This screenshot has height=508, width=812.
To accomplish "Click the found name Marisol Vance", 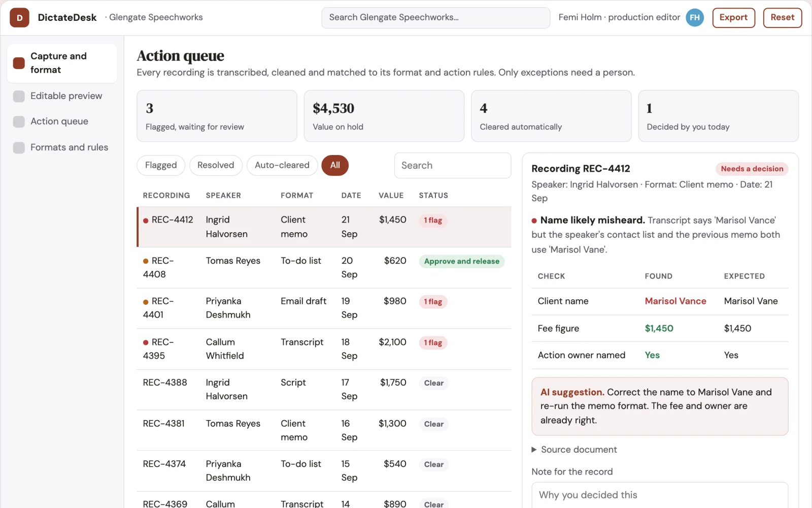I will 675,301.
